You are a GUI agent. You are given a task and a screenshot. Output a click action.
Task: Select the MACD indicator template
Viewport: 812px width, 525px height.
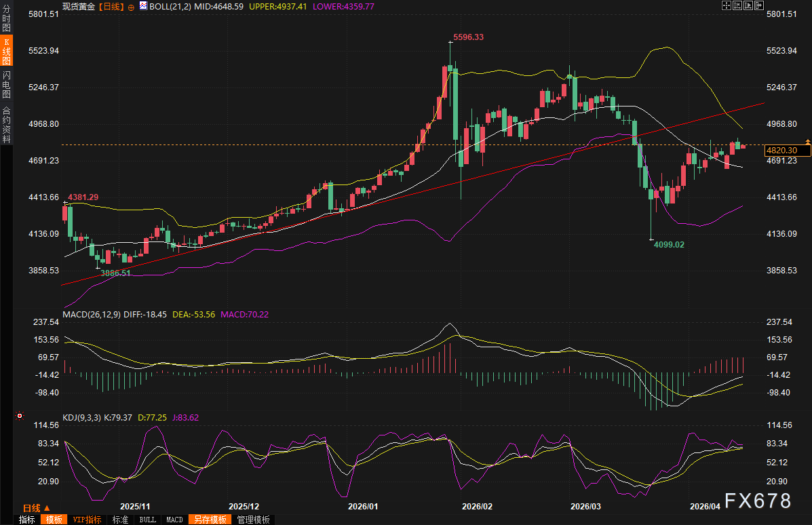[x=174, y=520]
